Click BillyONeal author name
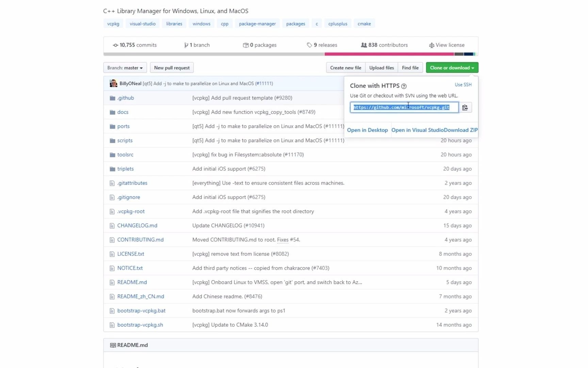 [x=130, y=84]
